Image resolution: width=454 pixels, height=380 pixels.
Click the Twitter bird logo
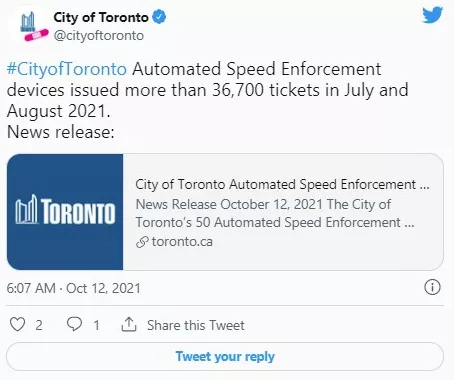coord(432,15)
